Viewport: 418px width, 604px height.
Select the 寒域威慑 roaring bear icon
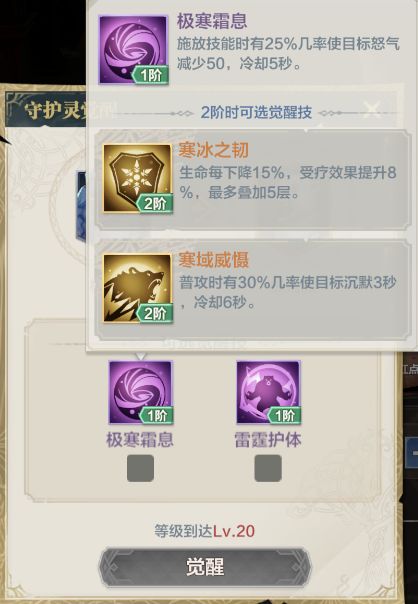[x=137, y=288]
